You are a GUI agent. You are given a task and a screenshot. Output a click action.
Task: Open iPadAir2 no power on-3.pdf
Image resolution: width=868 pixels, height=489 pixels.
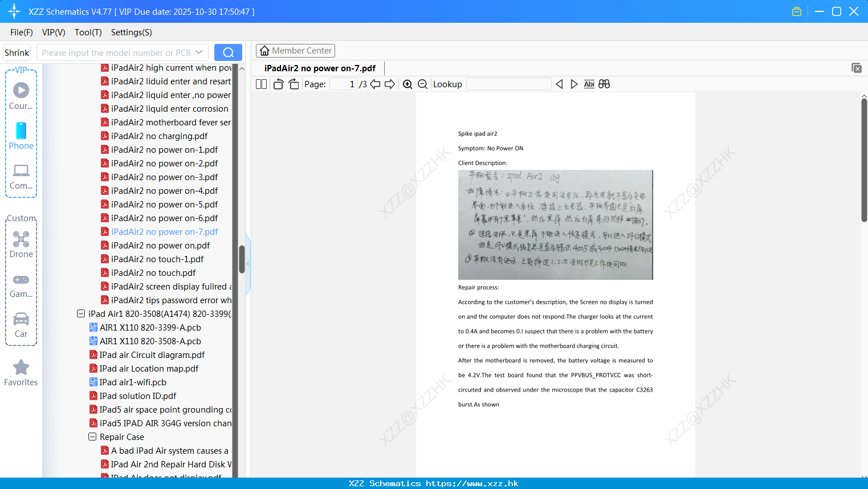pyautogui.click(x=164, y=177)
